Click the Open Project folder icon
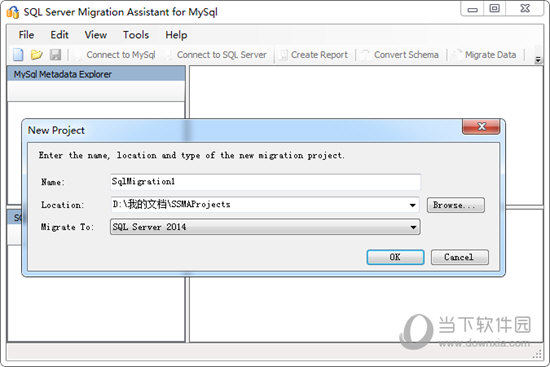The image size is (550, 367). coord(36,55)
